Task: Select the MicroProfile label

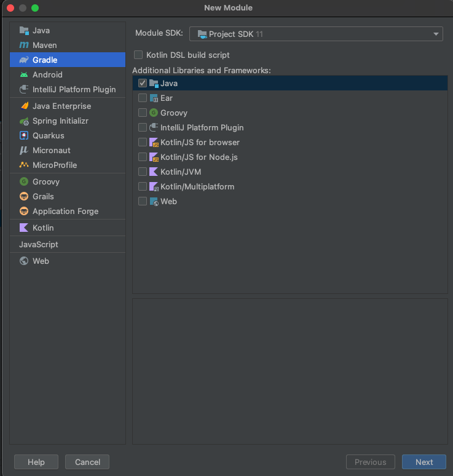Action: [x=55, y=165]
